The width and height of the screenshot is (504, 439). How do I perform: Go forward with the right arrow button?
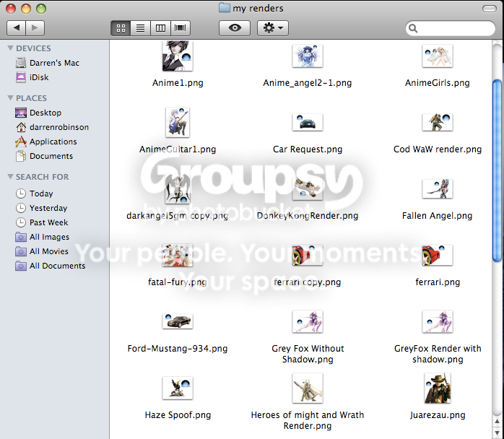click(x=35, y=28)
